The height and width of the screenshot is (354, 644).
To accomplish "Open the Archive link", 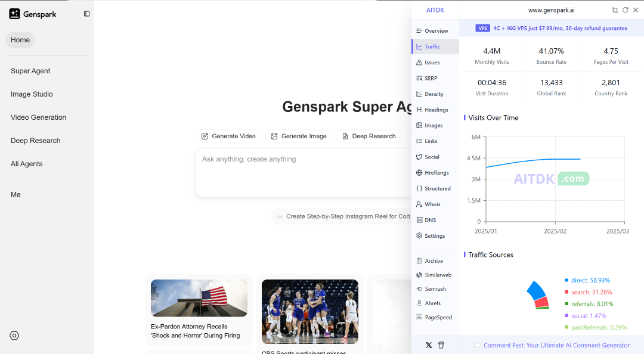I will [435, 261].
